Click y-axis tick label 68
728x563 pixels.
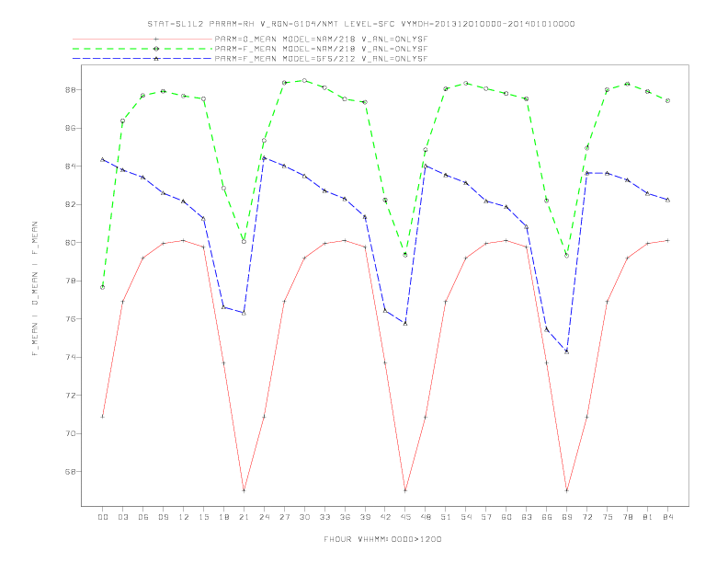[x=70, y=472]
